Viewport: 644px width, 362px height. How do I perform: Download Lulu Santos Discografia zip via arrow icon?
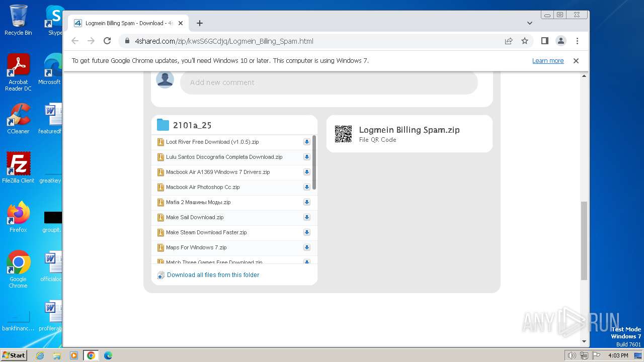307,157
